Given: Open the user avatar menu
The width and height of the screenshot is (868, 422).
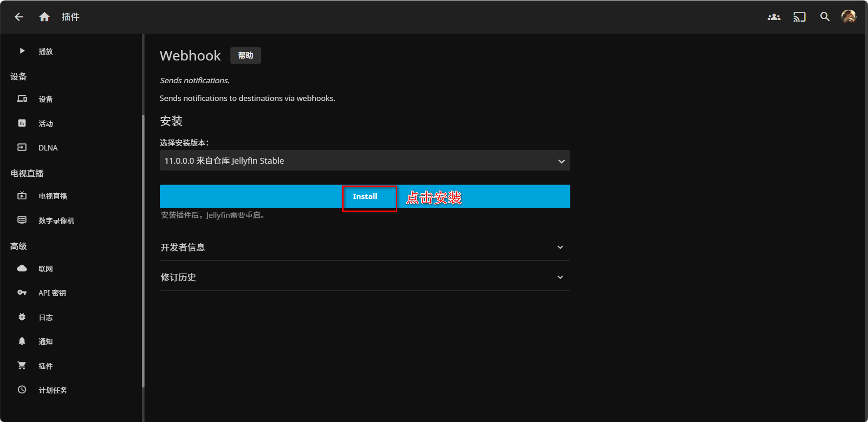Looking at the screenshot, I should pos(848,17).
